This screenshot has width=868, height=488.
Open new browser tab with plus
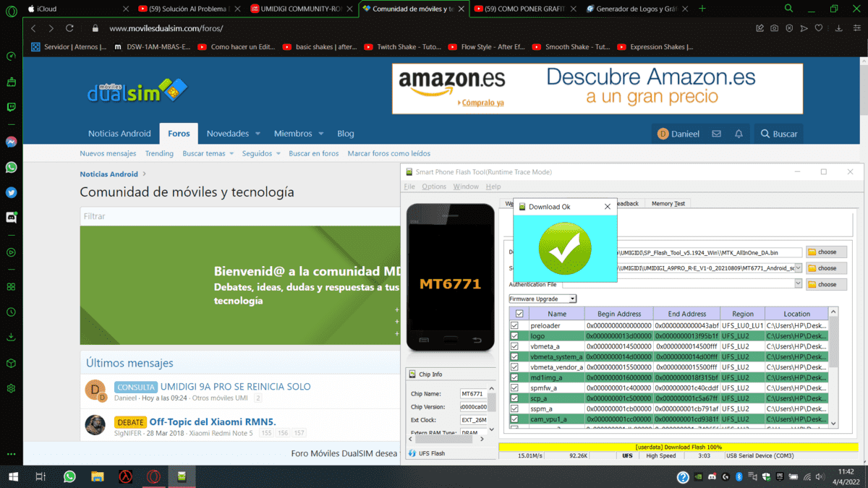click(702, 9)
